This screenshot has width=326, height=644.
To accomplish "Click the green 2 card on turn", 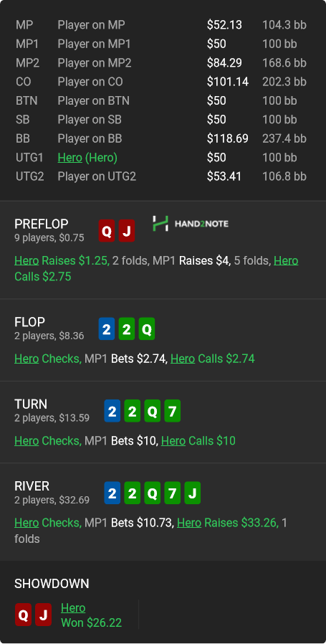I will 132,411.
